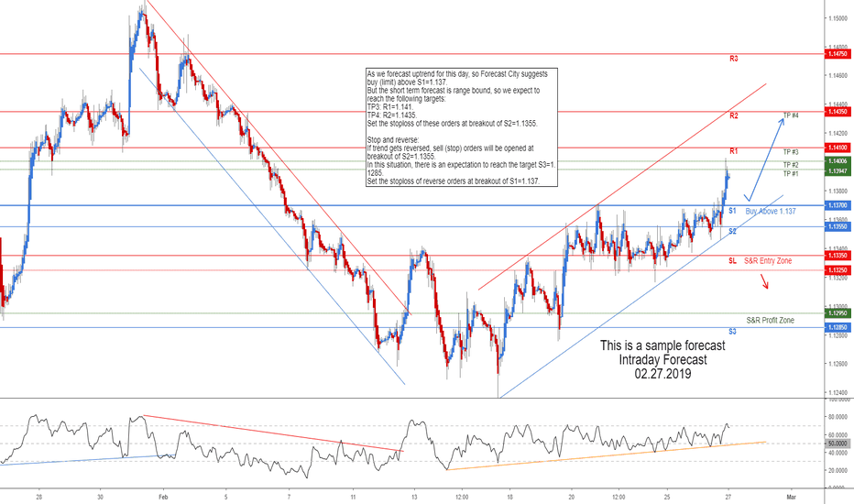Click the 1.14600 price axis label

click(x=838, y=76)
